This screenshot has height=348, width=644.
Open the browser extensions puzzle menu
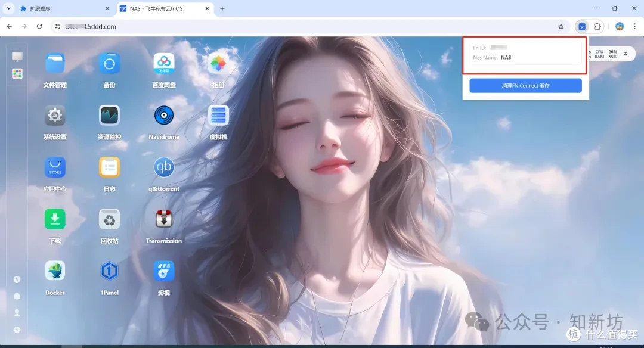[597, 27]
